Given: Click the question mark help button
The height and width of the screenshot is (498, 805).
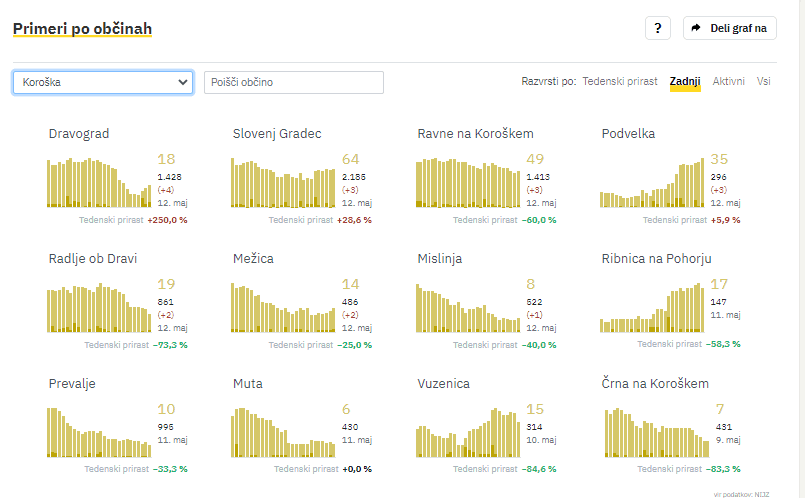Looking at the screenshot, I should click(x=657, y=29).
